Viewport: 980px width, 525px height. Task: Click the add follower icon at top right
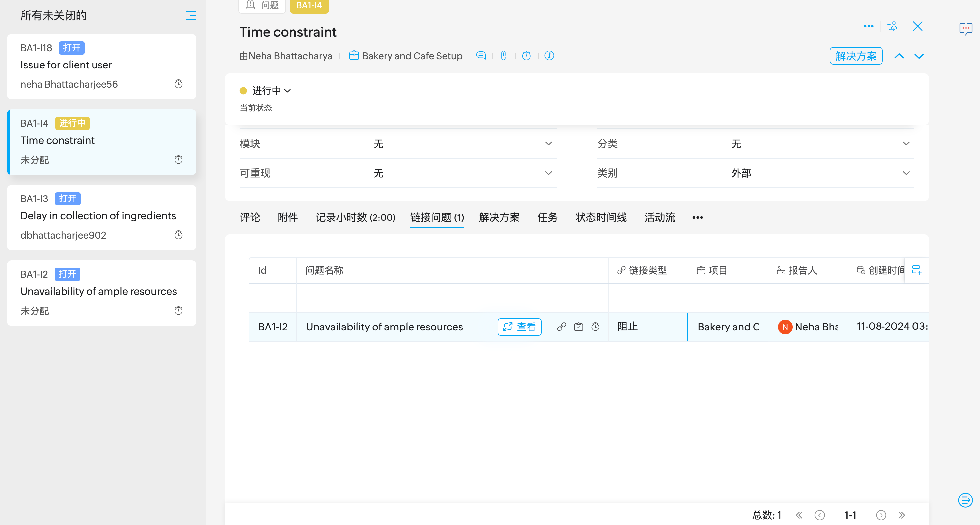coord(892,26)
